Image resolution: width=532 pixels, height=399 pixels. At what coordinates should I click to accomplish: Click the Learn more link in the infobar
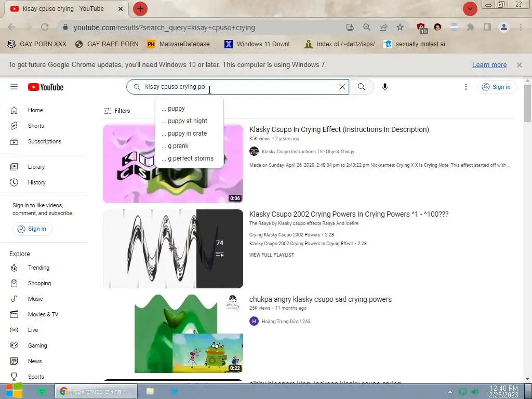pos(489,65)
